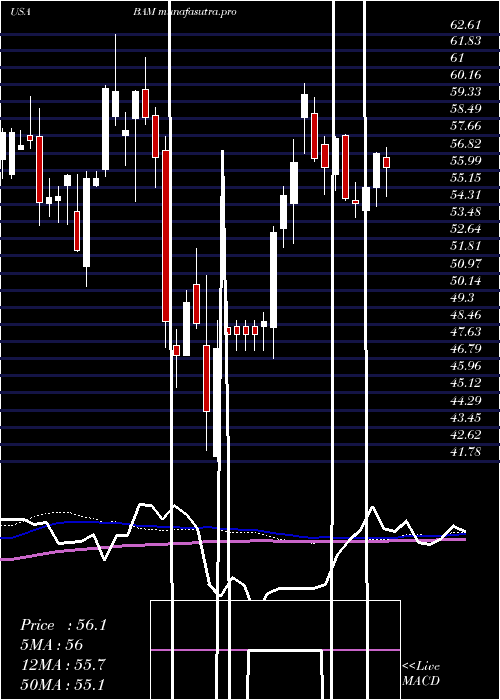Click the 42.62 price axis label
Screen dimensions: 500x700
point(465,435)
